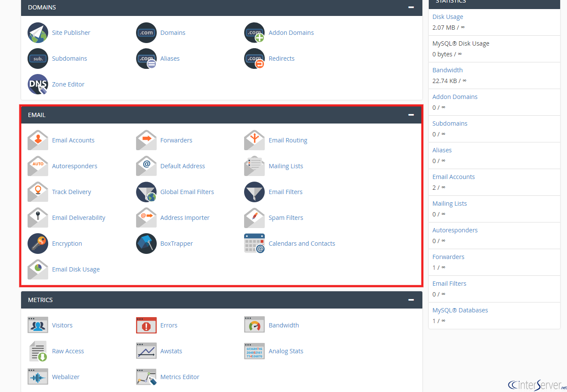The height and width of the screenshot is (392, 567).
Task: Open the Default Address icon
Action: [x=146, y=166]
